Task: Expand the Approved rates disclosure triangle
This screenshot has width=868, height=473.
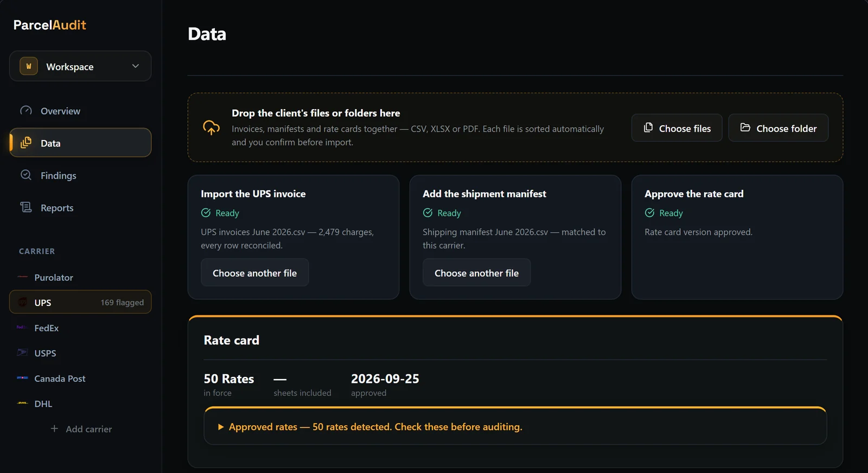Action: (221, 427)
